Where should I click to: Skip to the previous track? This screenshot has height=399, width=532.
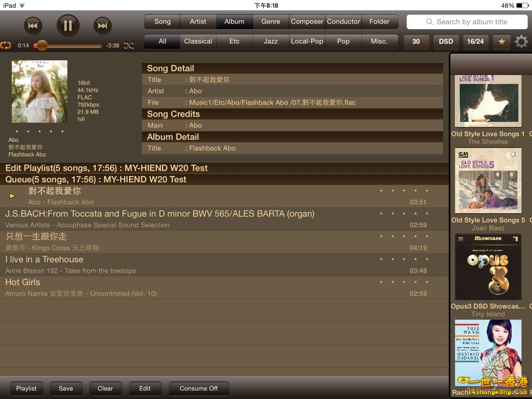[x=32, y=25]
